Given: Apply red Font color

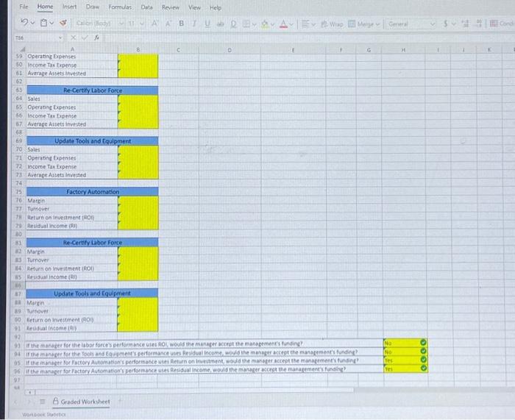Looking at the screenshot, I should 283,24.
